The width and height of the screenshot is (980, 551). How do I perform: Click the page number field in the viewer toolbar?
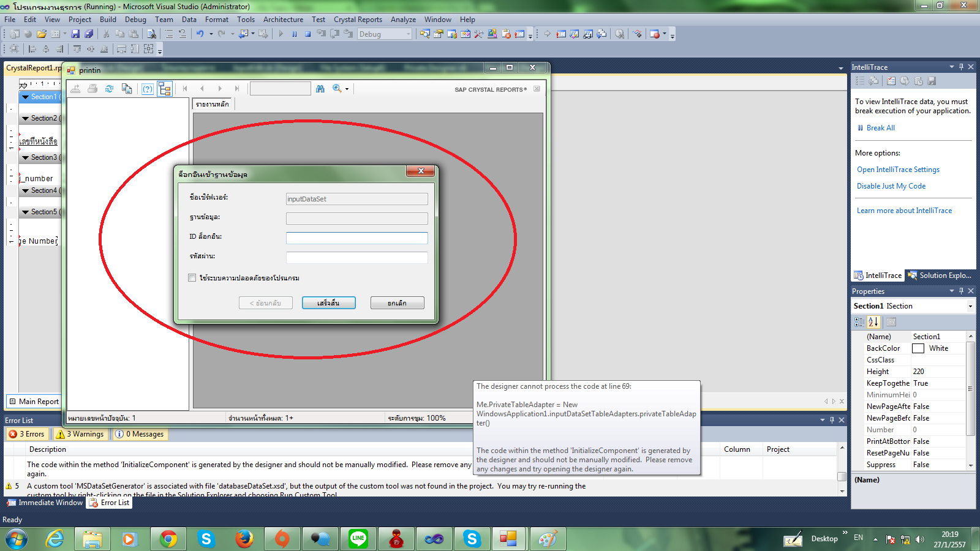(x=281, y=89)
